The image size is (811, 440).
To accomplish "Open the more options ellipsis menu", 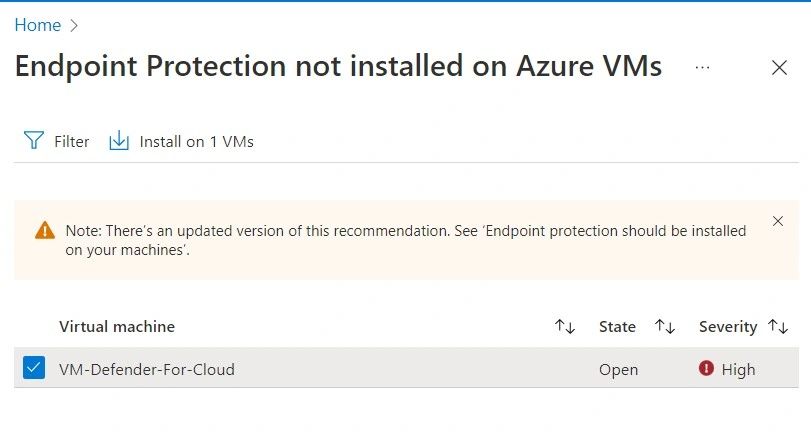I will (702, 67).
